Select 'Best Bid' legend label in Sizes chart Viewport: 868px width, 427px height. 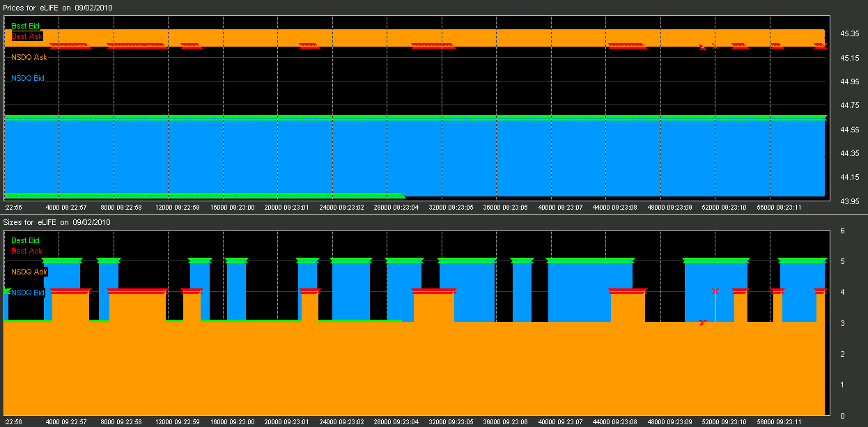pos(25,240)
